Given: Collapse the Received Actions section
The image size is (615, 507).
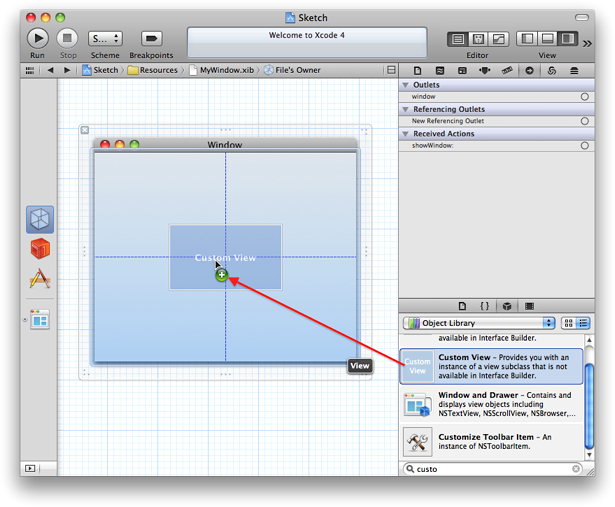Looking at the screenshot, I should coord(406,134).
